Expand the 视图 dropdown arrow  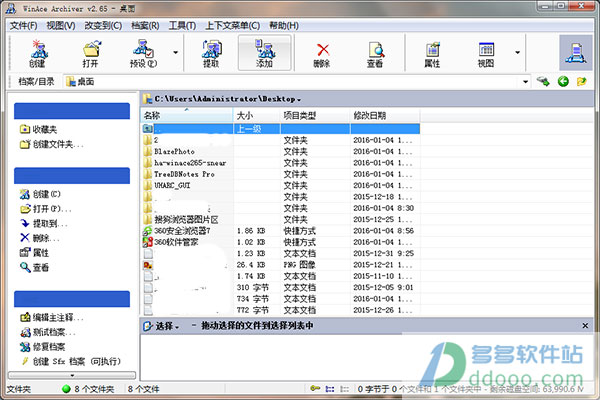(517, 52)
